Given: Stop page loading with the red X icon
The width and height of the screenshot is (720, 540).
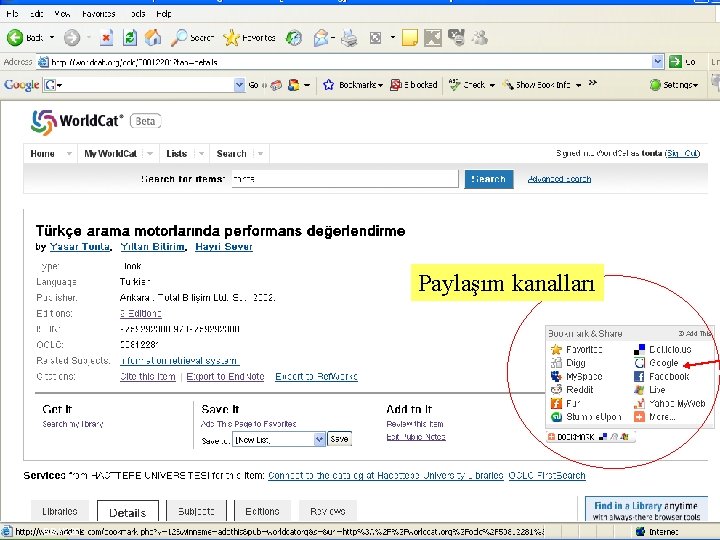Looking at the screenshot, I should click(x=106, y=38).
